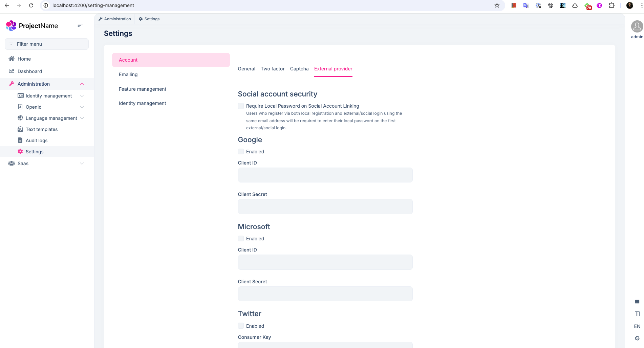644x348 pixels.
Task: Click the Google Client ID input field
Action: (325, 175)
